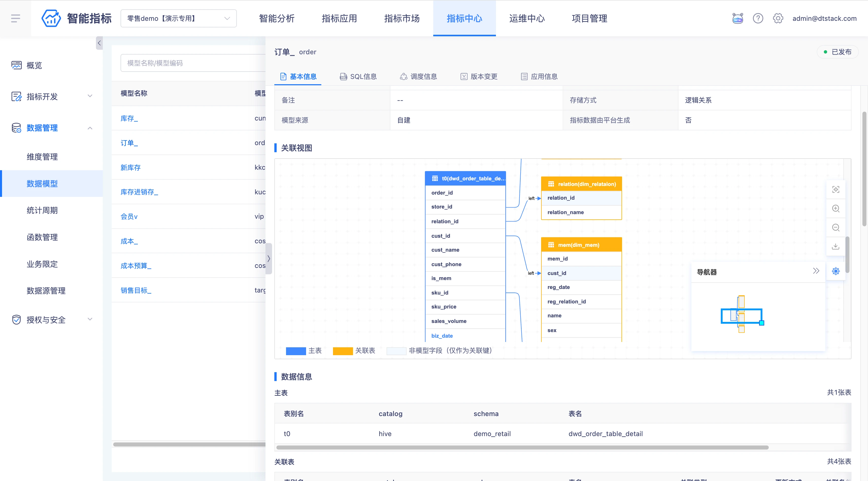Open the 新库存 model link

[x=130, y=167]
